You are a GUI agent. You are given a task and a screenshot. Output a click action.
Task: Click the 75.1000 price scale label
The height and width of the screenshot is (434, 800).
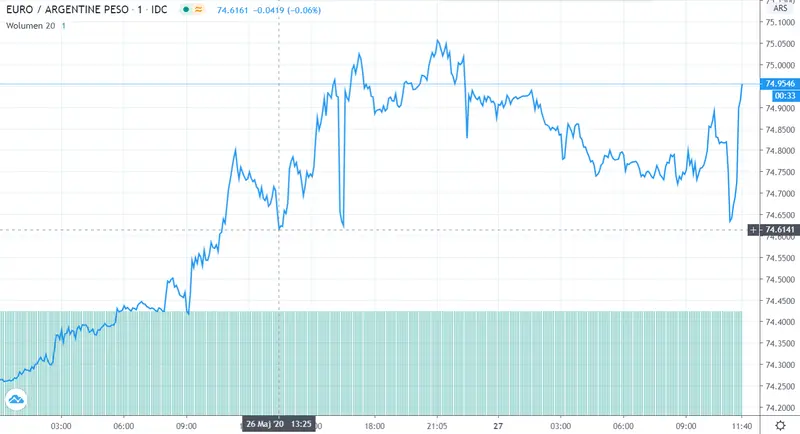click(x=779, y=22)
